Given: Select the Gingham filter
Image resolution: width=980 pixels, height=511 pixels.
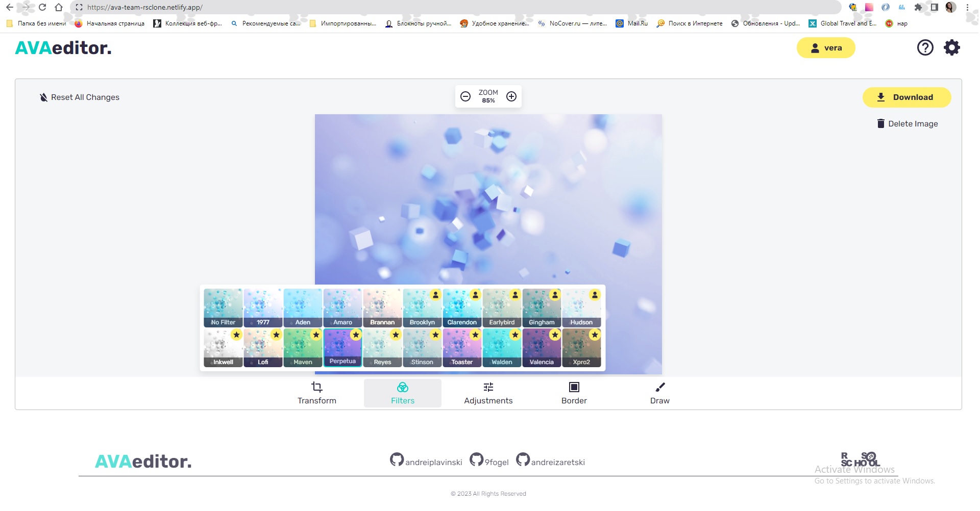Looking at the screenshot, I should pos(542,308).
